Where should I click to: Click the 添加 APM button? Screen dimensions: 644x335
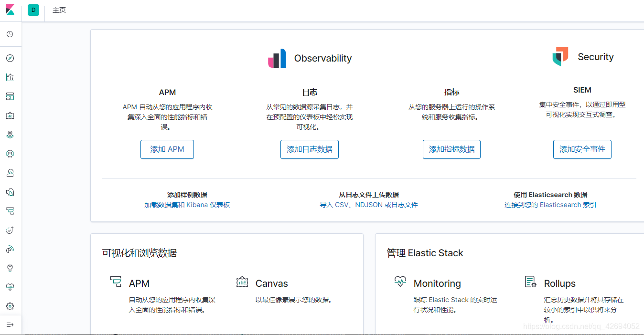[167, 149]
